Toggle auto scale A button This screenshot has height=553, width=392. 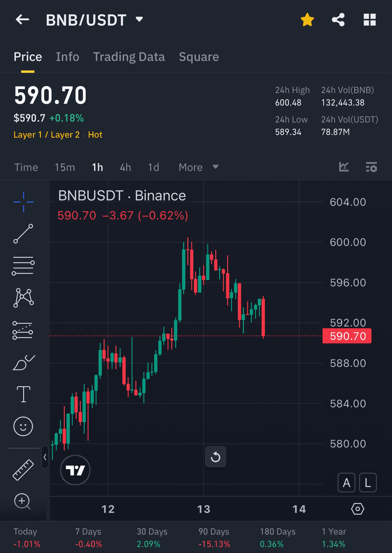[347, 482]
